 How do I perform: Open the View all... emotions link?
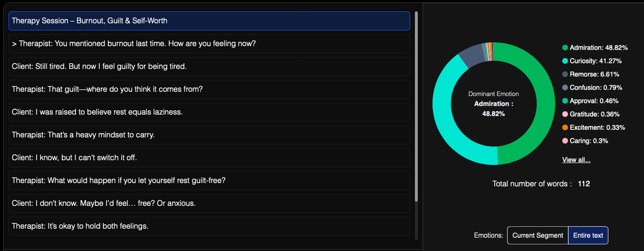576,160
